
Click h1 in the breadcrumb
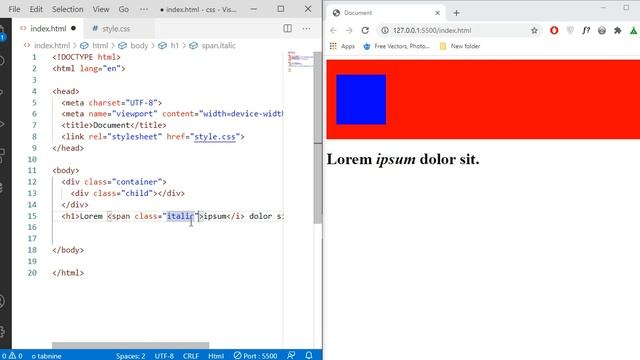[x=174, y=45]
